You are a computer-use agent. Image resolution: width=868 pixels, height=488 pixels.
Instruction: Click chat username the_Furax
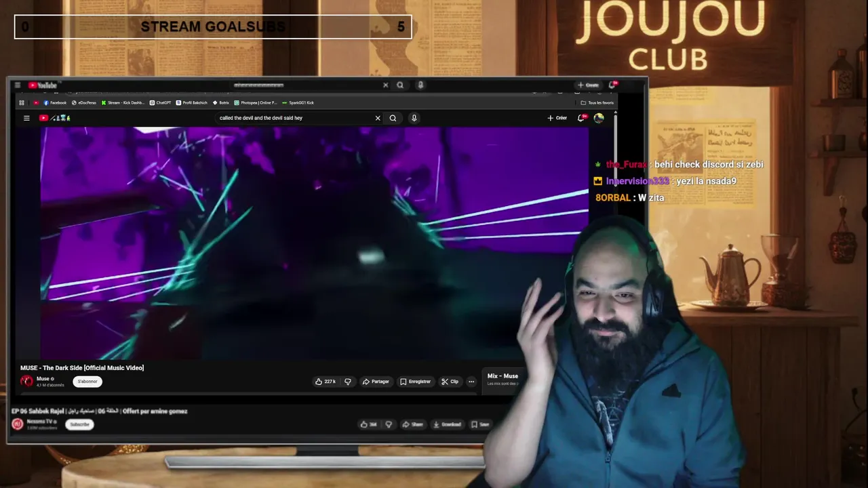pos(627,165)
